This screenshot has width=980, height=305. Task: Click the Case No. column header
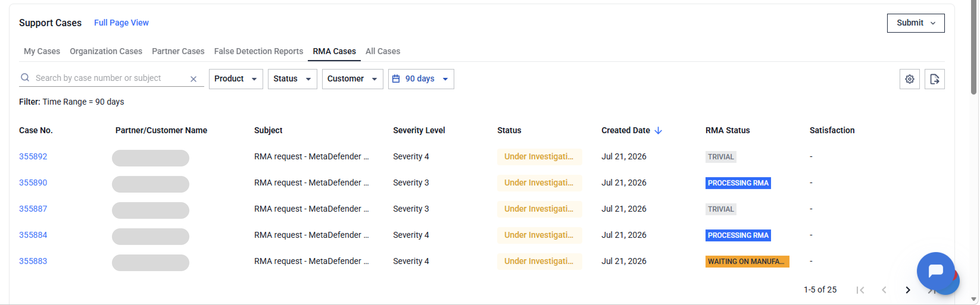click(36, 130)
